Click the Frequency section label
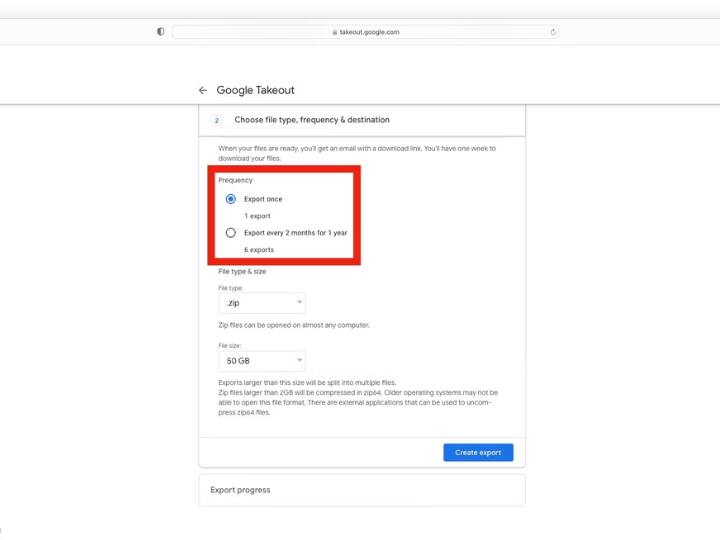720x540 pixels. 235,180
